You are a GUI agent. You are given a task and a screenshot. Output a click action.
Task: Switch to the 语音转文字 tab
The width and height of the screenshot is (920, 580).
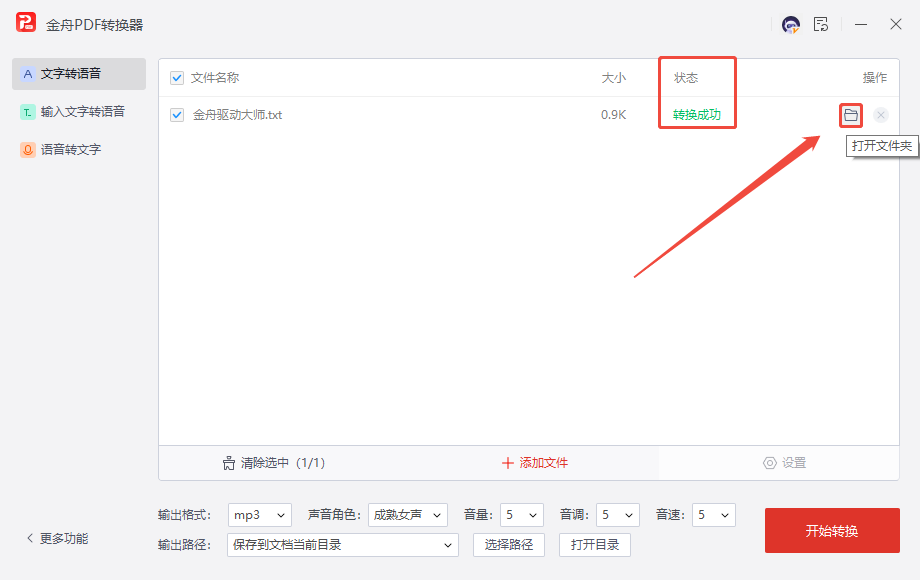pos(79,150)
